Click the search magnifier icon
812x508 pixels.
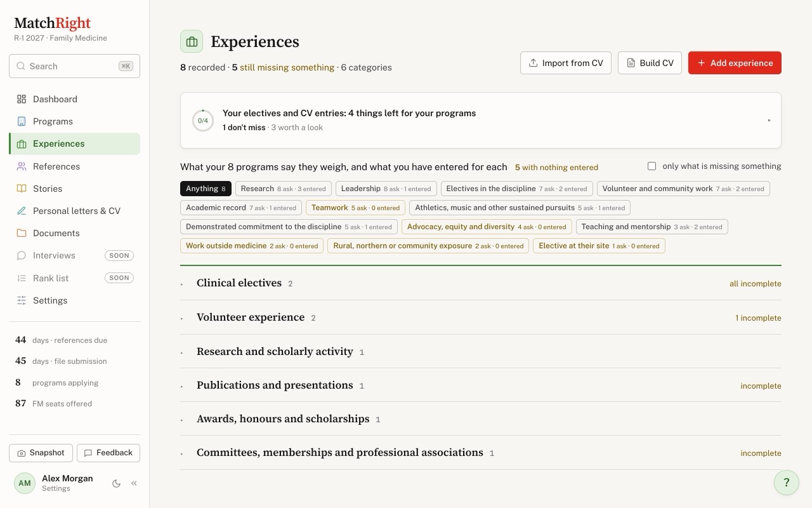pyautogui.click(x=21, y=66)
